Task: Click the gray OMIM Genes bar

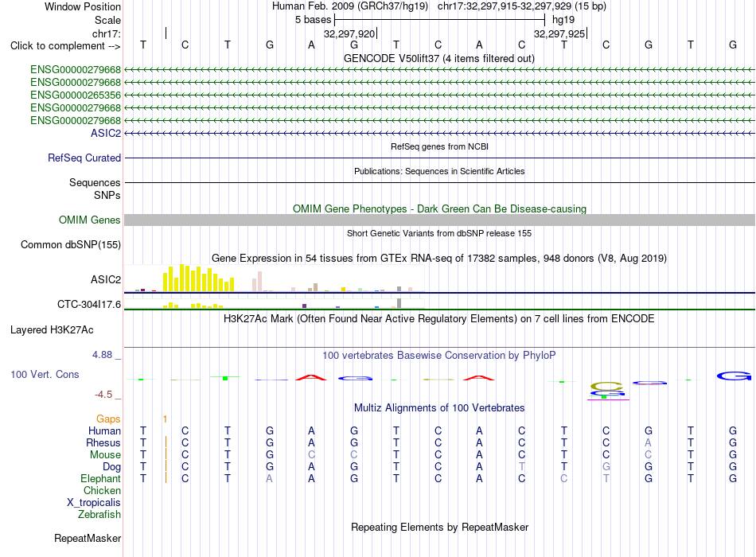Action: click(x=439, y=220)
